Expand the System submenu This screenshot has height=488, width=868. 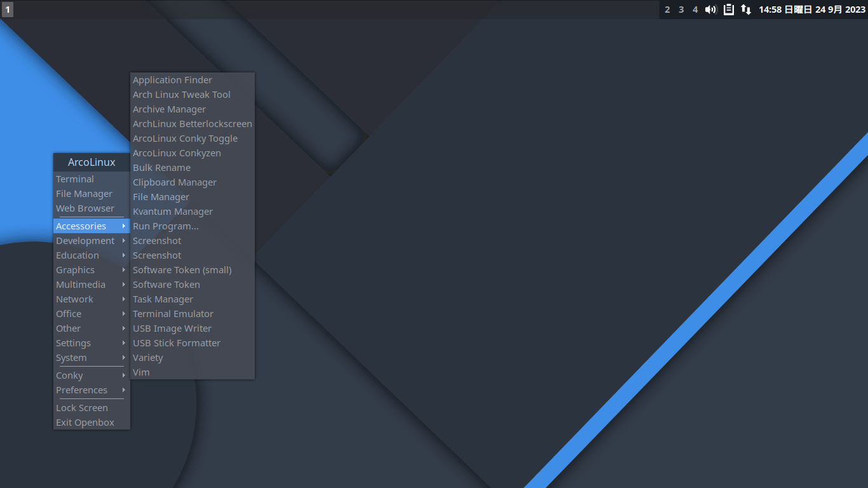tap(92, 358)
